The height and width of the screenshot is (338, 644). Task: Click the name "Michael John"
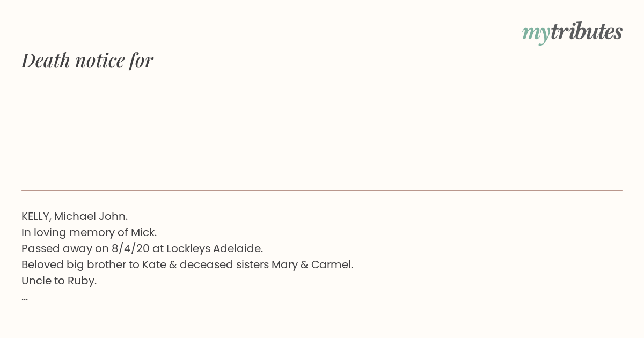coord(91,217)
